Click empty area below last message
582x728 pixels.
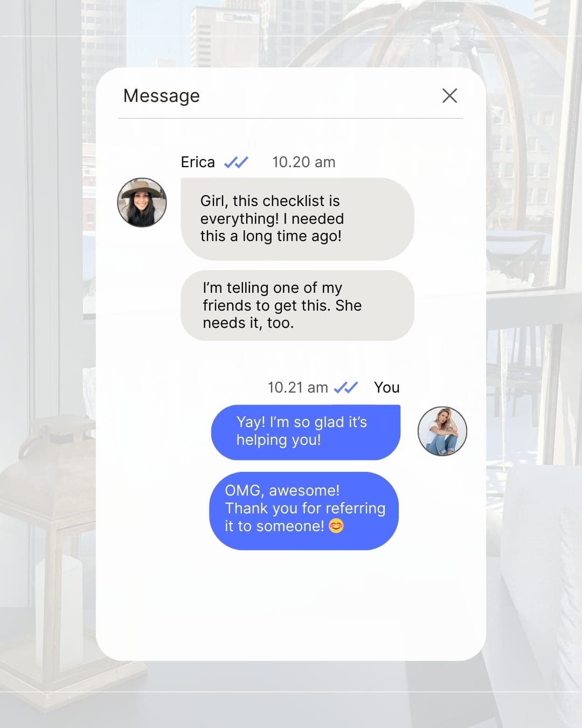tap(291, 604)
